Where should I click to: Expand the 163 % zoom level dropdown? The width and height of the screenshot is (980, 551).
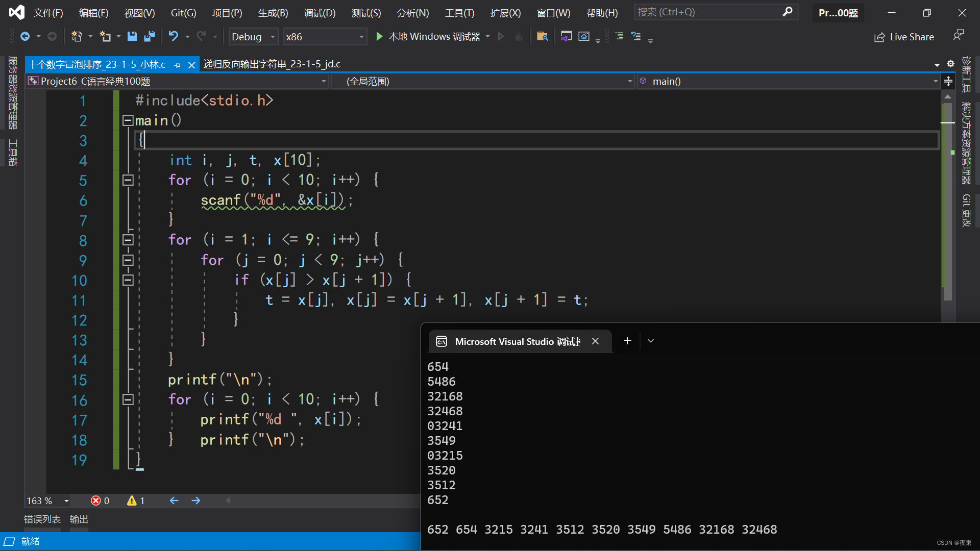[x=66, y=501]
